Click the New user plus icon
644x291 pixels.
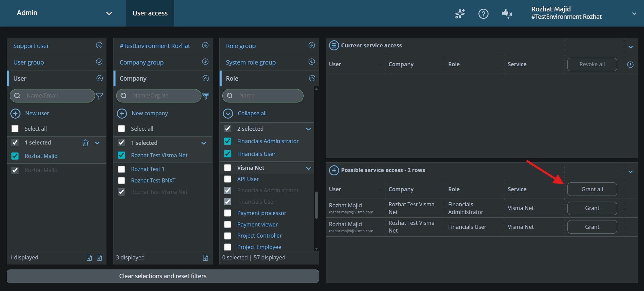coord(15,114)
